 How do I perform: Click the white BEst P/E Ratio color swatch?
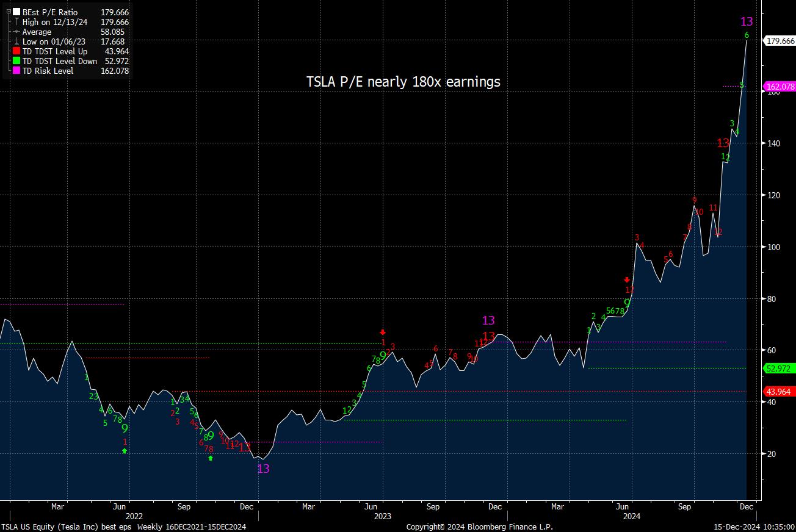pos(16,12)
